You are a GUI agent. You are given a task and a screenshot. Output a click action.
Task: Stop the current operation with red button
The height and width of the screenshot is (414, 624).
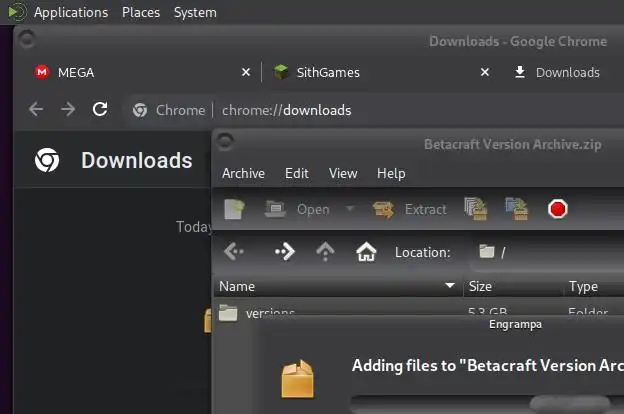(x=558, y=209)
